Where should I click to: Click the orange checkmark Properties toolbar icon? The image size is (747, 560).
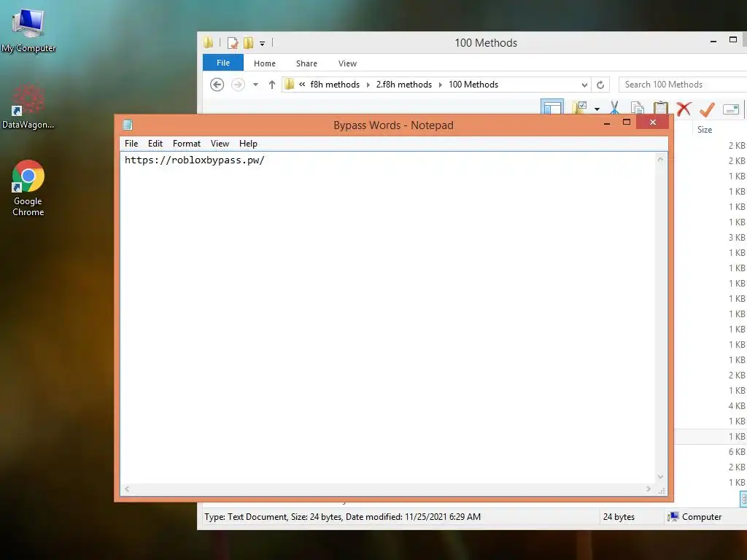(707, 109)
